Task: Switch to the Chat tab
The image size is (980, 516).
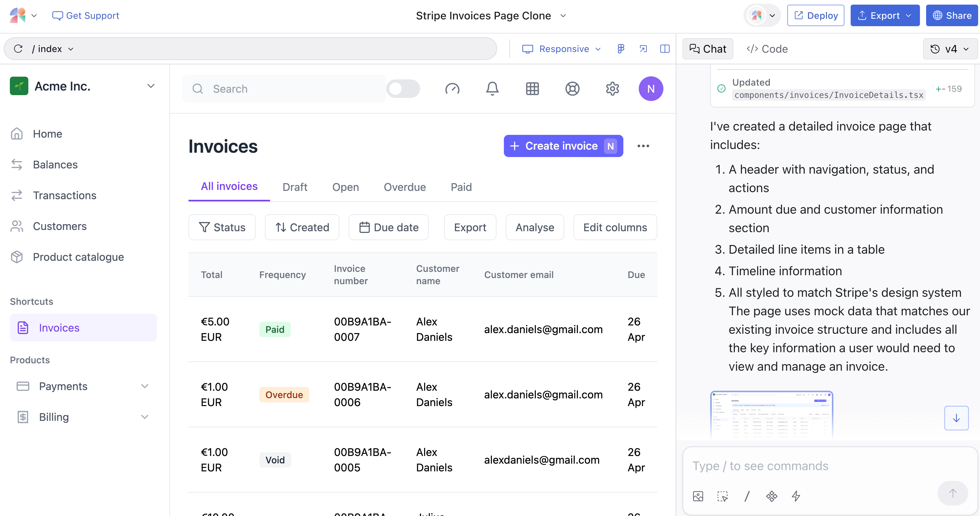Action: coord(708,49)
